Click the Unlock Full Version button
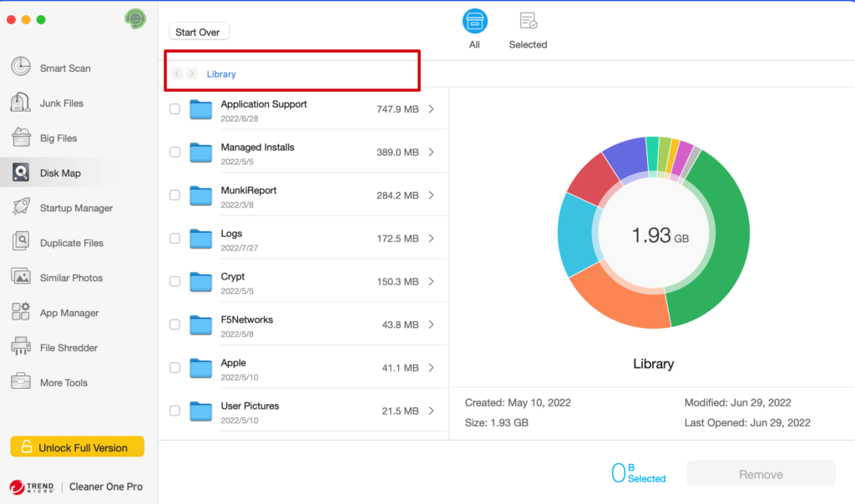This screenshot has height=504, width=855. [77, 447]
